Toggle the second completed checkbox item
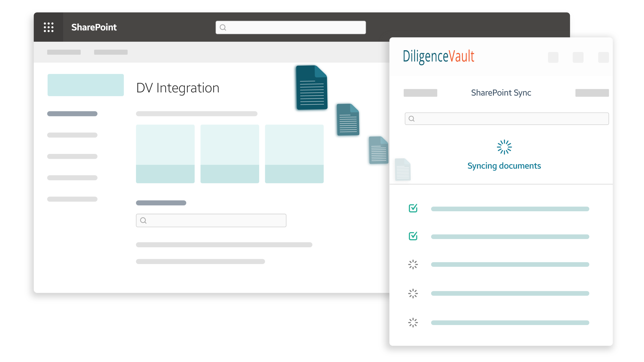 pyautogui.click(x=413, y=236)
